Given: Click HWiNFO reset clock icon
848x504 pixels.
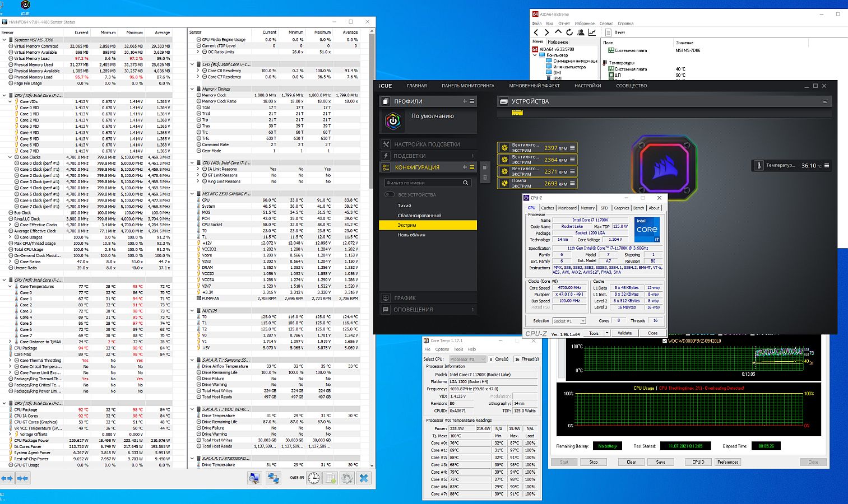Looking at the screenshot, I should [314, 478].
